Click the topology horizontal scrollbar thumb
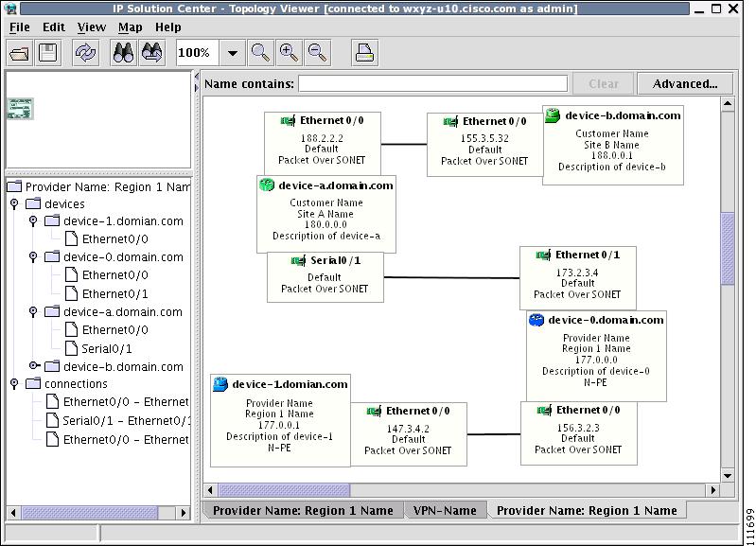The height and width of the screenshot is (546, 756). pyautogui.click(x=285, y=490)
